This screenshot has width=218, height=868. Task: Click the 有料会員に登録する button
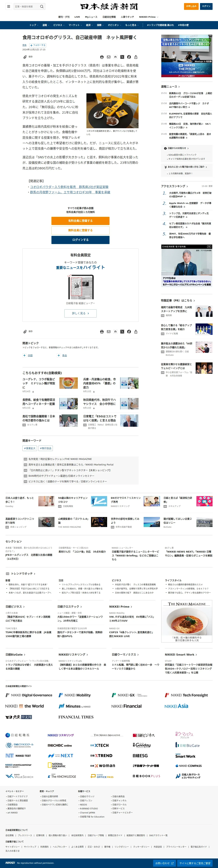pos(80,221)
